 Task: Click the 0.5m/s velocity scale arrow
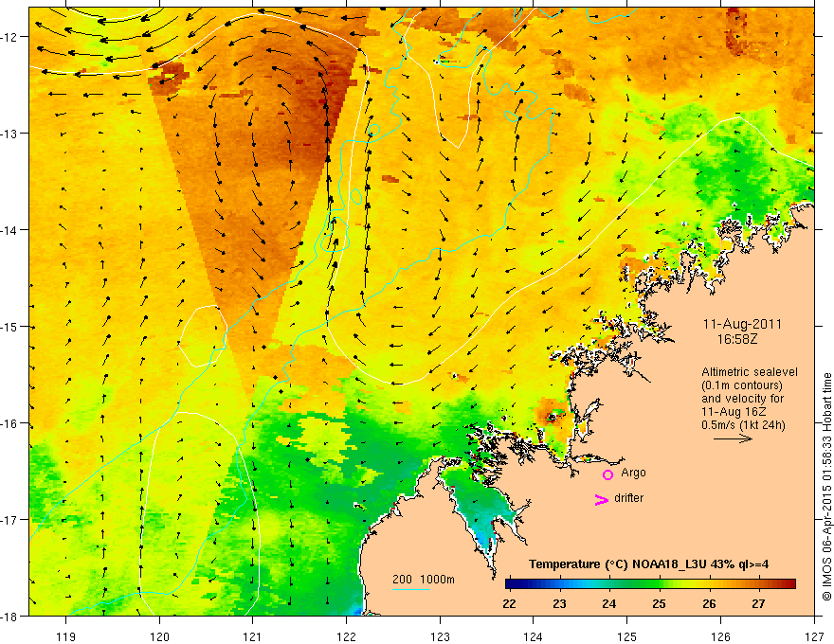point(733,438)
